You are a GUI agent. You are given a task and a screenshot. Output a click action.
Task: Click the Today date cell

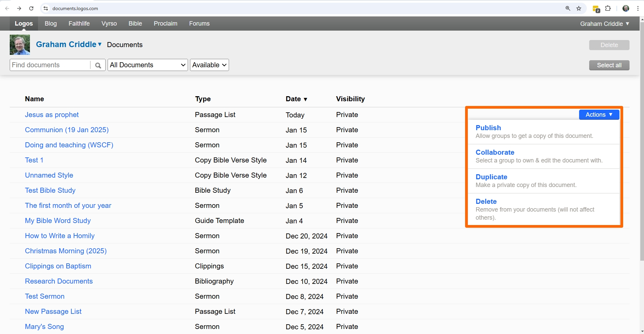(x=295, y=115)
